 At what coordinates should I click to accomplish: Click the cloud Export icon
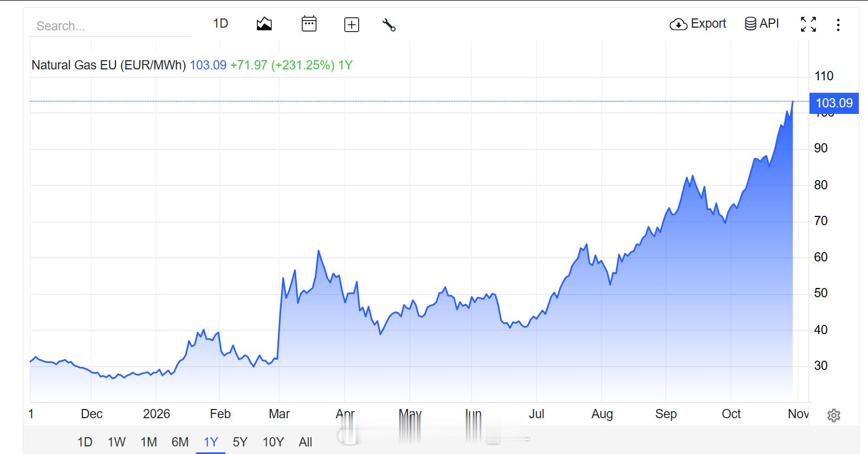coord(678,24)
